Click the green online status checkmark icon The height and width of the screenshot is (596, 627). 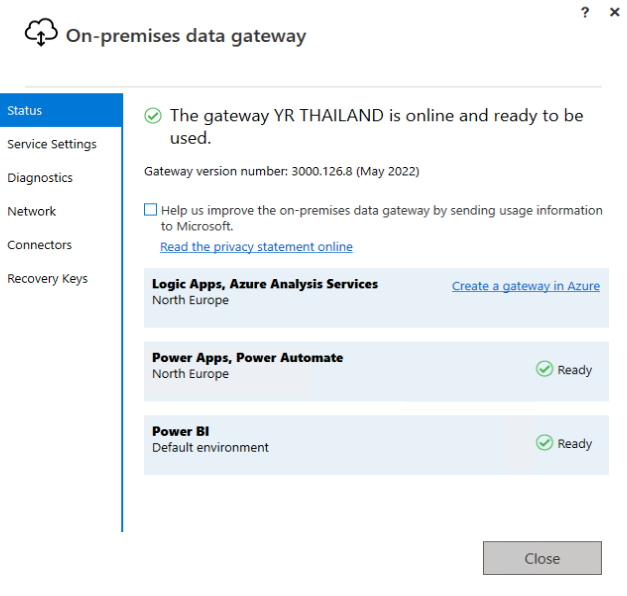(x=153, y=116)
